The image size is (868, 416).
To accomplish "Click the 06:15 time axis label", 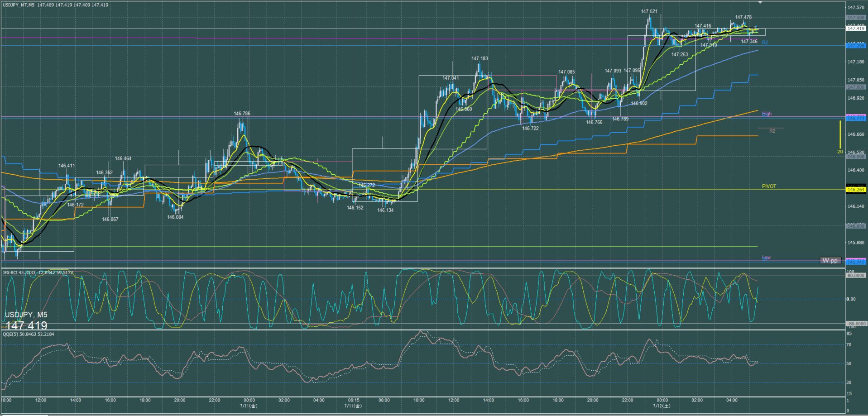I will tap(354, 400).
